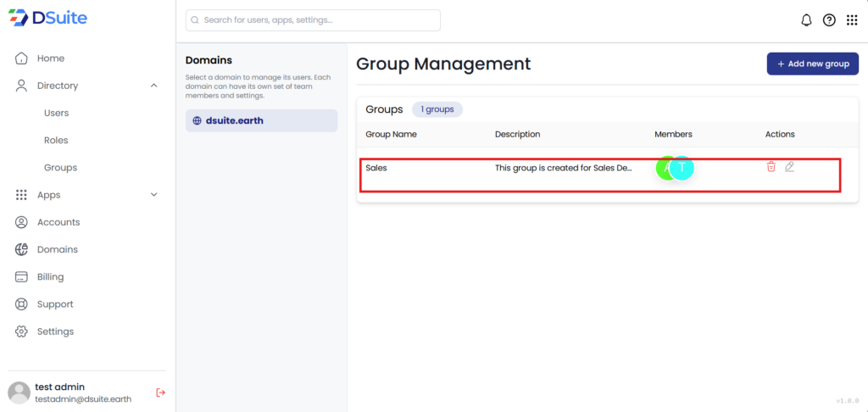This screenshot has height=412, width=868.
Task: Click the cyan T member avatar
Action: [682, 168]
